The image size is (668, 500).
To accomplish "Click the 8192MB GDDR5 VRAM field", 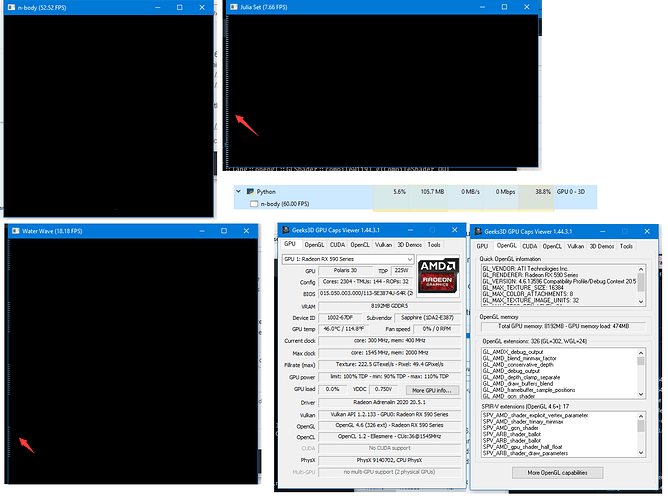I will tap(389, 306).
